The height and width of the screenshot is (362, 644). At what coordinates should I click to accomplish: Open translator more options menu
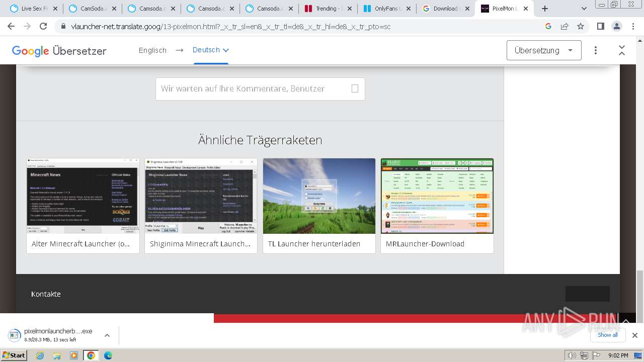pyautogui.click(x=596, y=50)
